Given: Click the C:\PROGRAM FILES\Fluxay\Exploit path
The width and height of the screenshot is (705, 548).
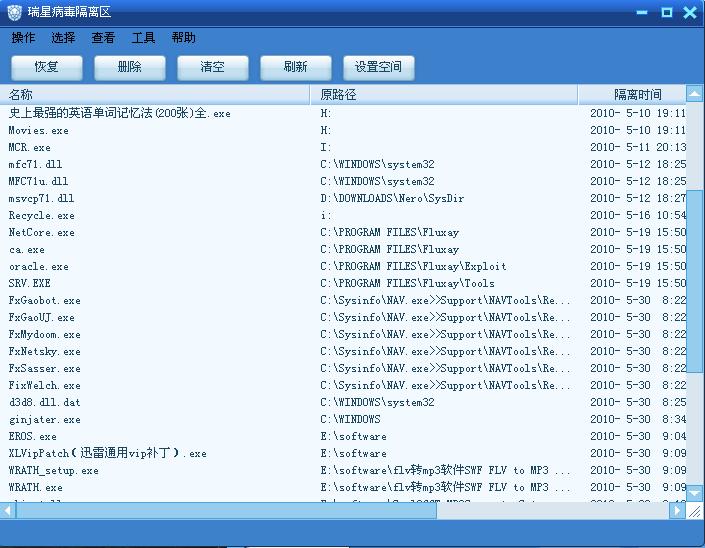Looking at the screenshot, I should coord(413,267).
